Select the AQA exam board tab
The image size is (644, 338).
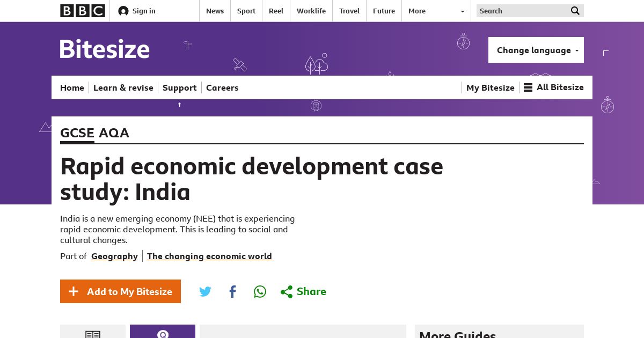point(114,133)
